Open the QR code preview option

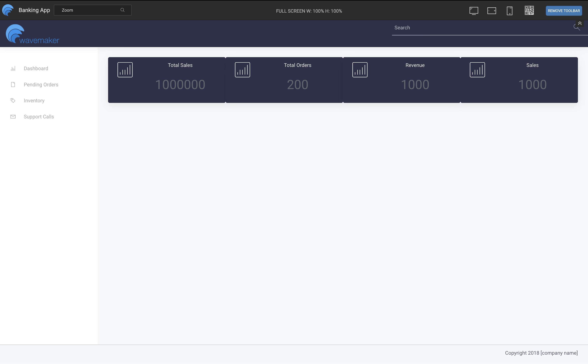tap(529, 10)
